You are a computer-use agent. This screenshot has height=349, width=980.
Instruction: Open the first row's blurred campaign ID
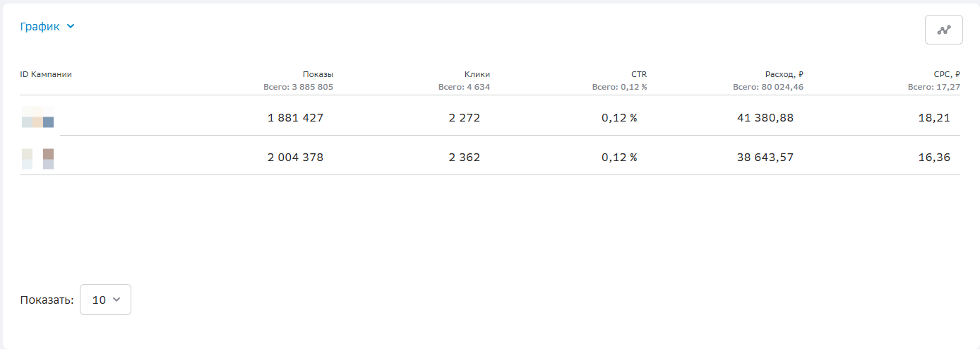[x=38, y=117]
